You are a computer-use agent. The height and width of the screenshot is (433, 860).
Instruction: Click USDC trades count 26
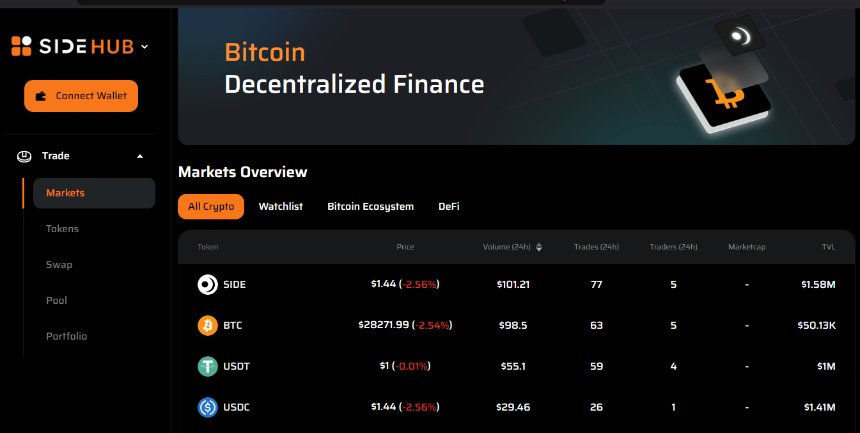point(596,407)
